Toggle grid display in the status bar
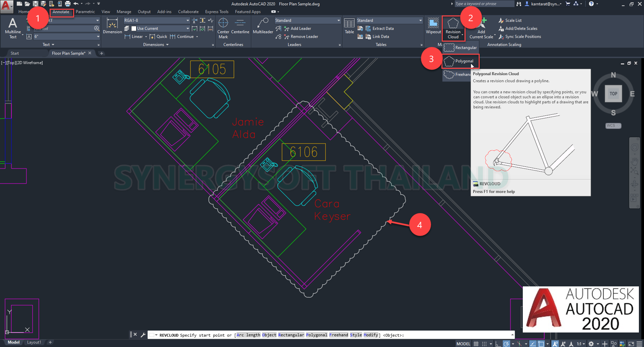Viewport: 644px width, 347px height. [476, 344]
